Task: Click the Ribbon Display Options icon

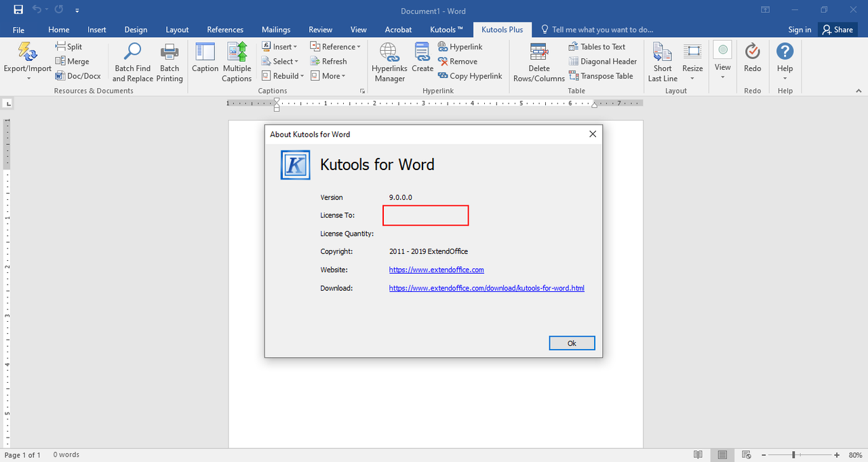Action: point(765,10)
